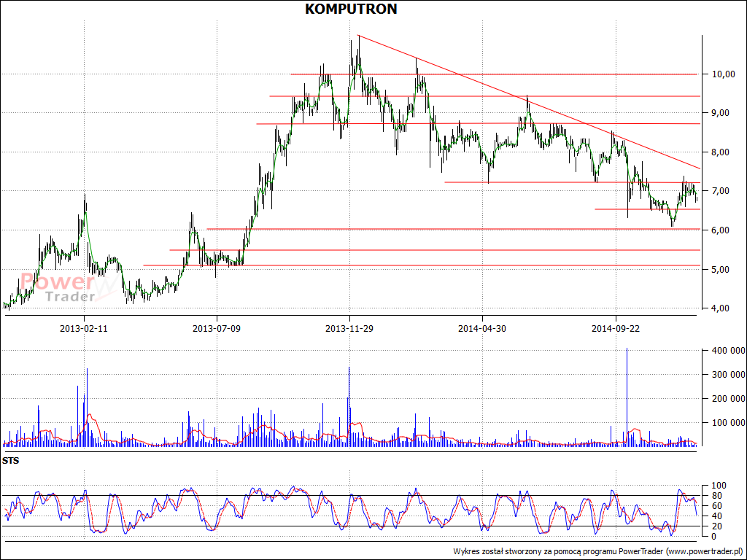
Task: Select the 2013-11-29 date label
Action: pos(349,329)
